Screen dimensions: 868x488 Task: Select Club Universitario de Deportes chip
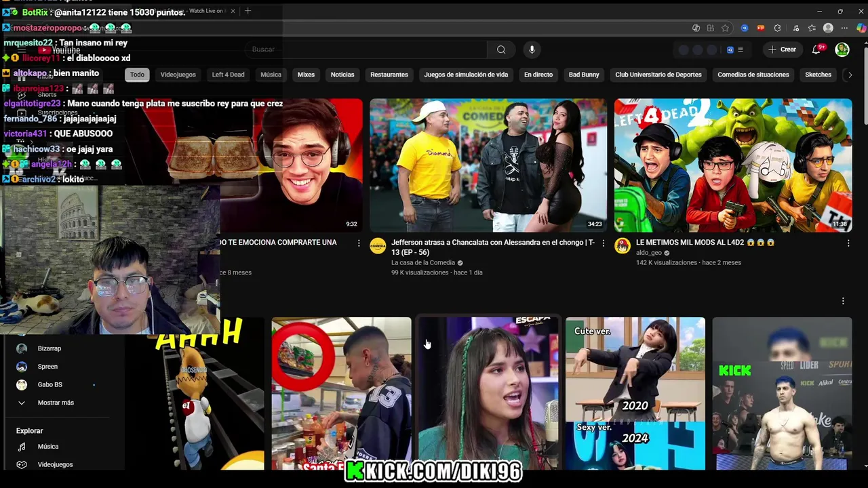pos(658,75)
